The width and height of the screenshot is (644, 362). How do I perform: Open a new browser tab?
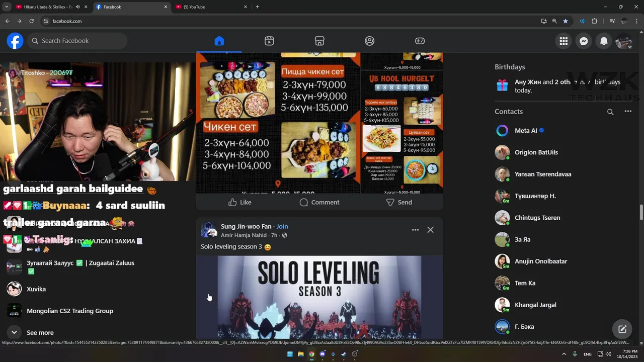click(258, 7)
